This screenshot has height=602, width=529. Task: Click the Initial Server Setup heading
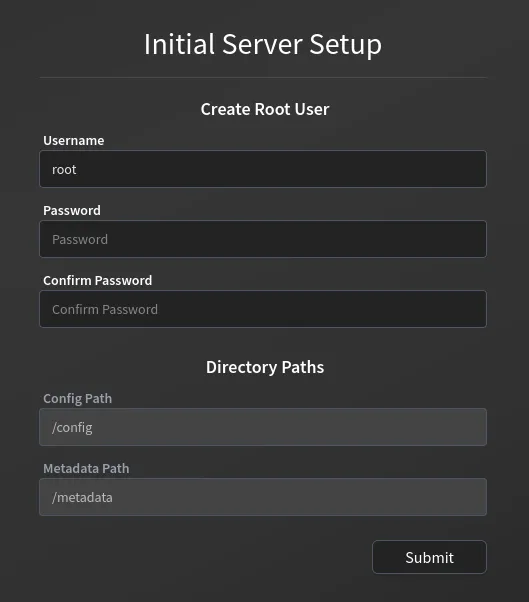point(263,45)
